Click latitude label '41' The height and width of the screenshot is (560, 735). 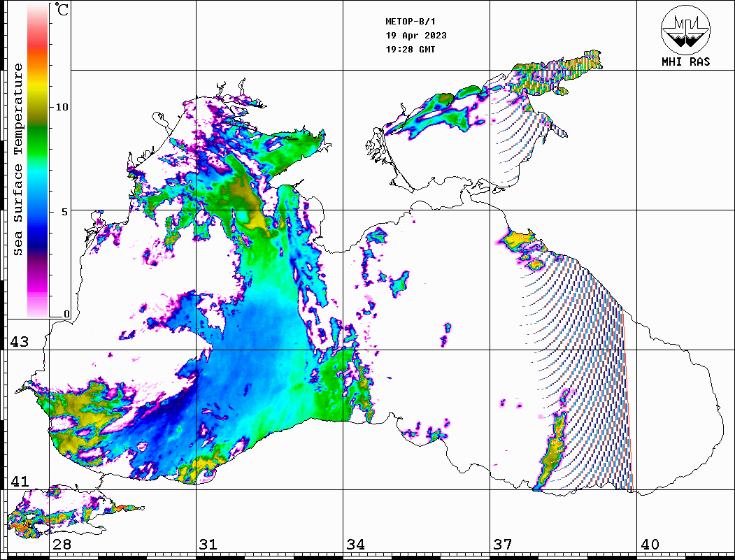[x=19, y=481]
